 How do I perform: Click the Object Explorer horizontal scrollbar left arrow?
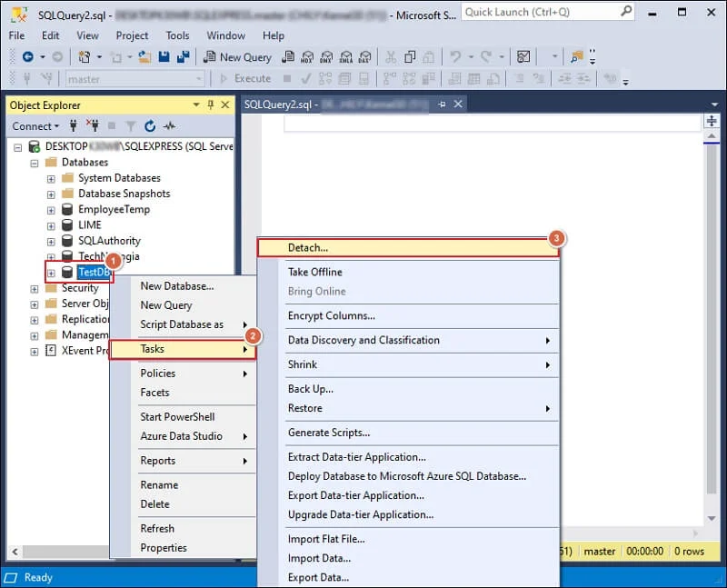(15, 552)
